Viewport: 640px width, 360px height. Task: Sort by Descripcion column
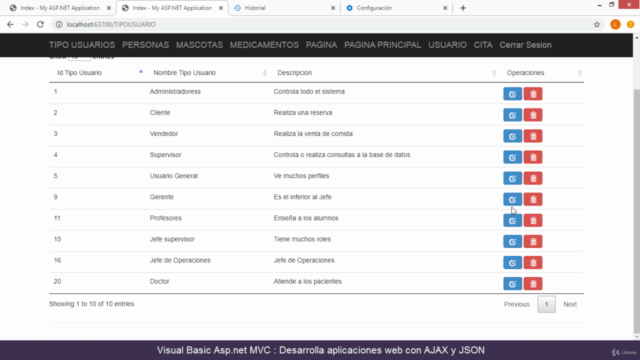[x=384, y=73]
